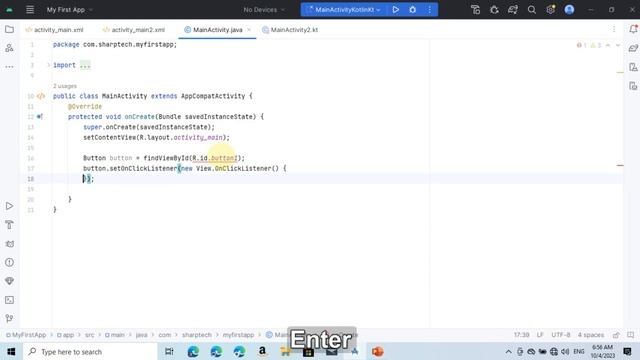Click the override gutter icon on line 12

(40, 117)
